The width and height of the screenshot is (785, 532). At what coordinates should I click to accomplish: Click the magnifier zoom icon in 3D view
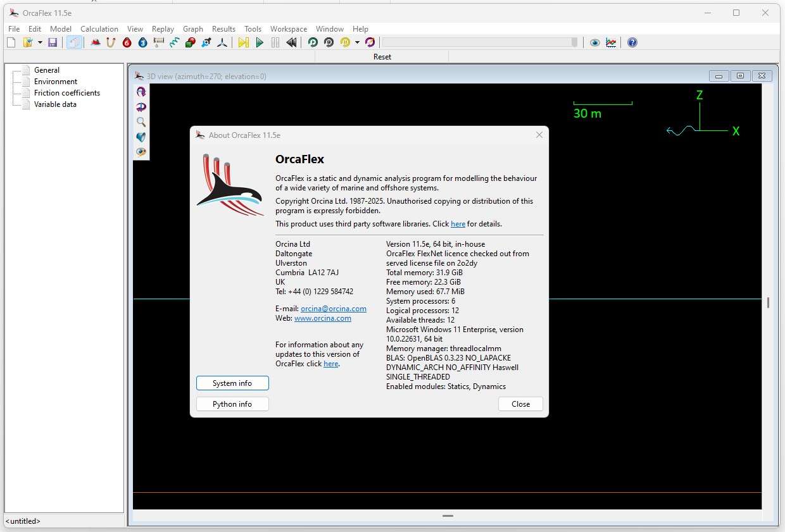141,122
